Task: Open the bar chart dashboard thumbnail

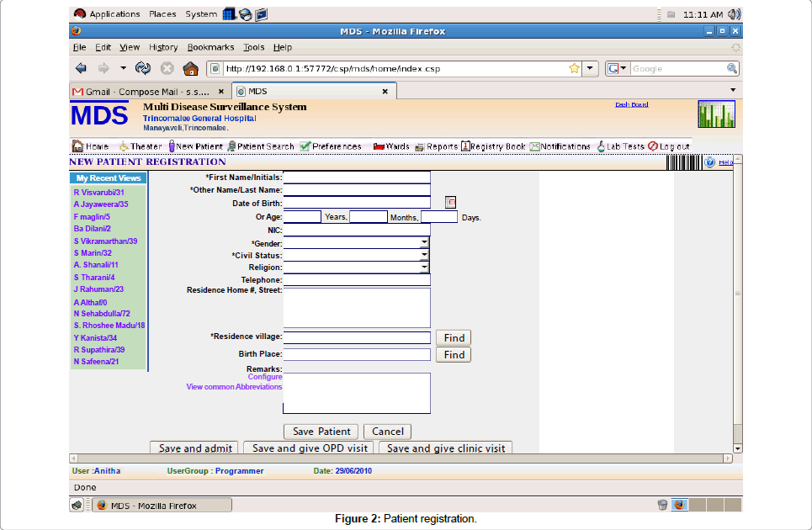Action: 716,114
